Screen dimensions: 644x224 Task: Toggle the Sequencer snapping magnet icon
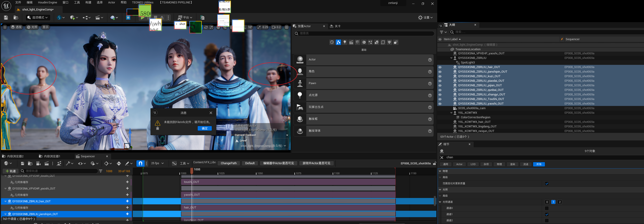coord(140,163)
